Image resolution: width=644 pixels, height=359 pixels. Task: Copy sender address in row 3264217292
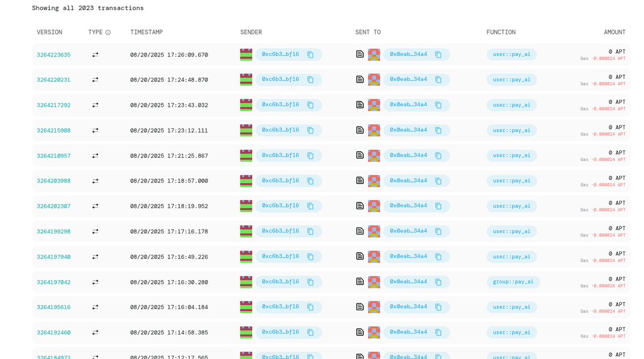pyautogui.click(x=310, y=105)
